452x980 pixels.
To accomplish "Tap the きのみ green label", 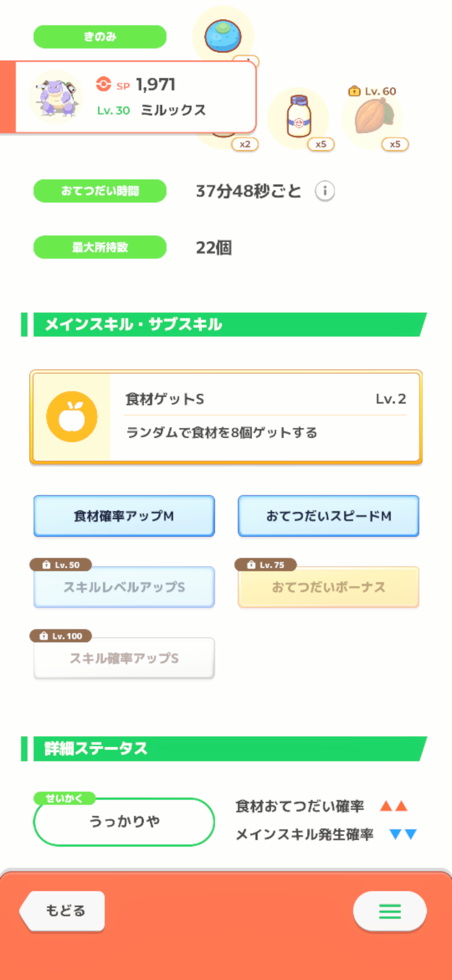I will point(100,37).
